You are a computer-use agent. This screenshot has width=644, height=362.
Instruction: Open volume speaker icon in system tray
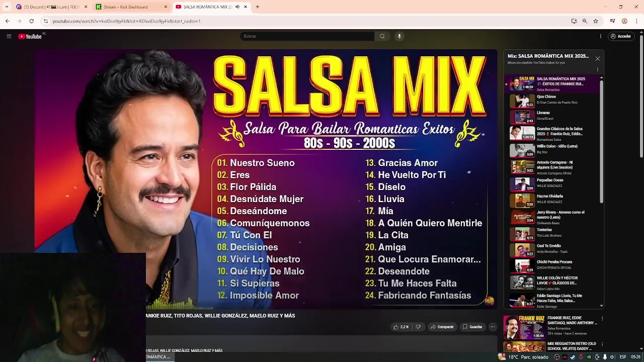click(x=613, y=357)
